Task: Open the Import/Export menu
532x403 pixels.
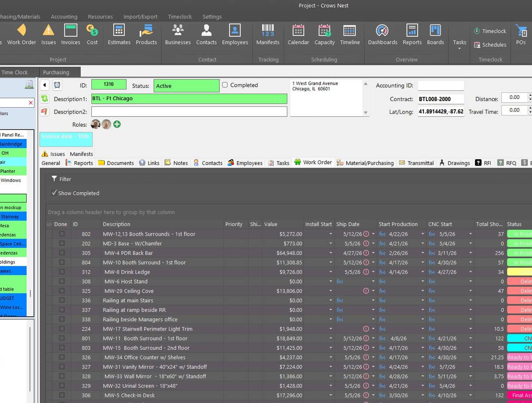Action: [x=140, y=17]
